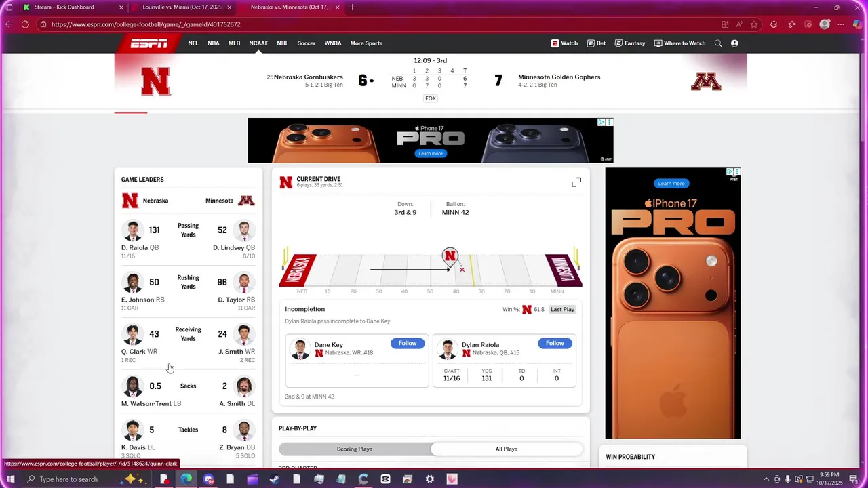Image resolution: width=868 pixels, height=488 pixels.
Task: Select Scoring Plays toggle
Action: (355, 449)
